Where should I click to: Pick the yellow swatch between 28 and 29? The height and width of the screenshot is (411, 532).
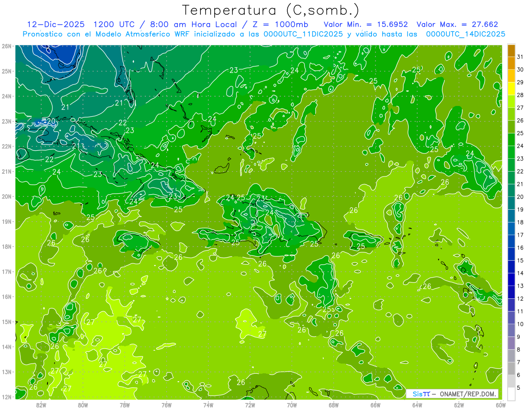(x=512, y=89)
